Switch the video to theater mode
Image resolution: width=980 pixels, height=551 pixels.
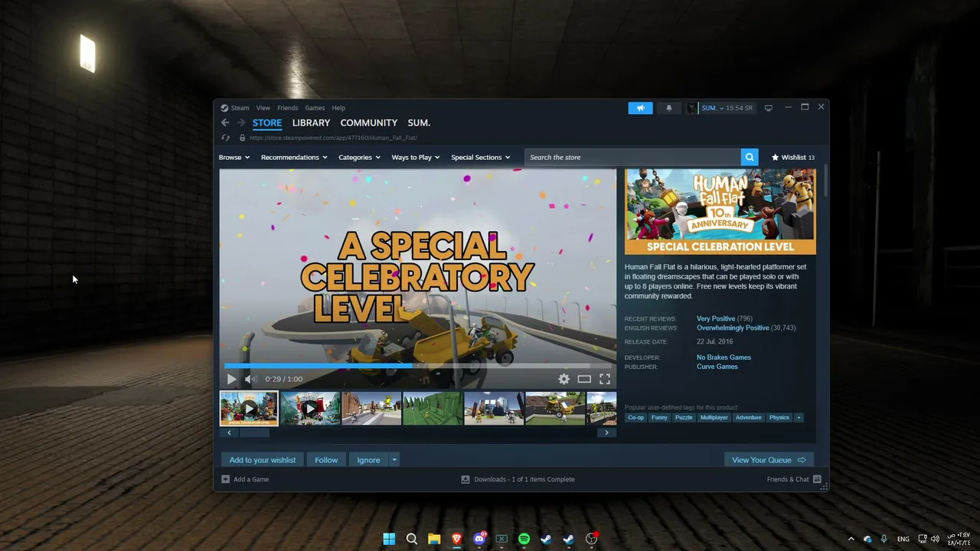pyautogui.click(x=584, y=379)
